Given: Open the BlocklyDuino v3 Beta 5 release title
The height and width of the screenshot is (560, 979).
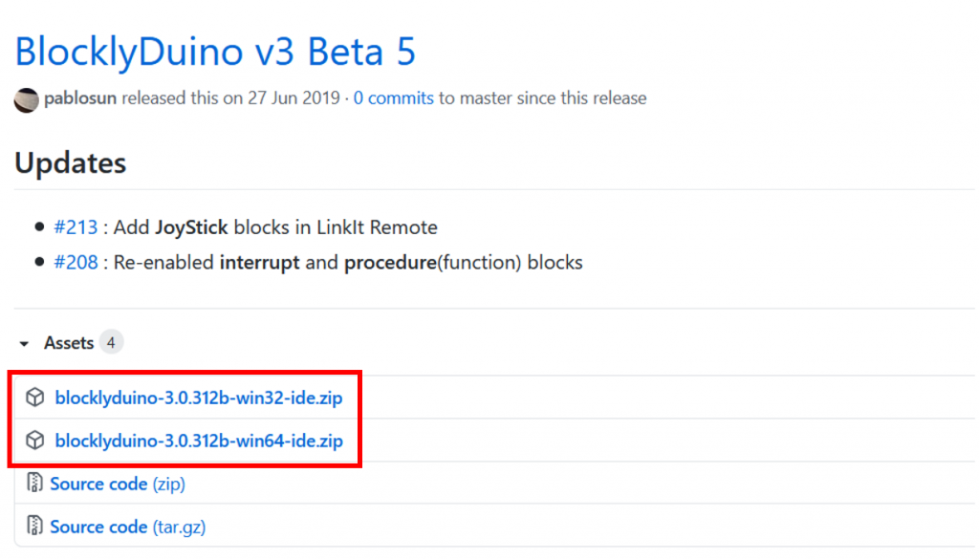Looking at the screenshot, I should [215, 52].
